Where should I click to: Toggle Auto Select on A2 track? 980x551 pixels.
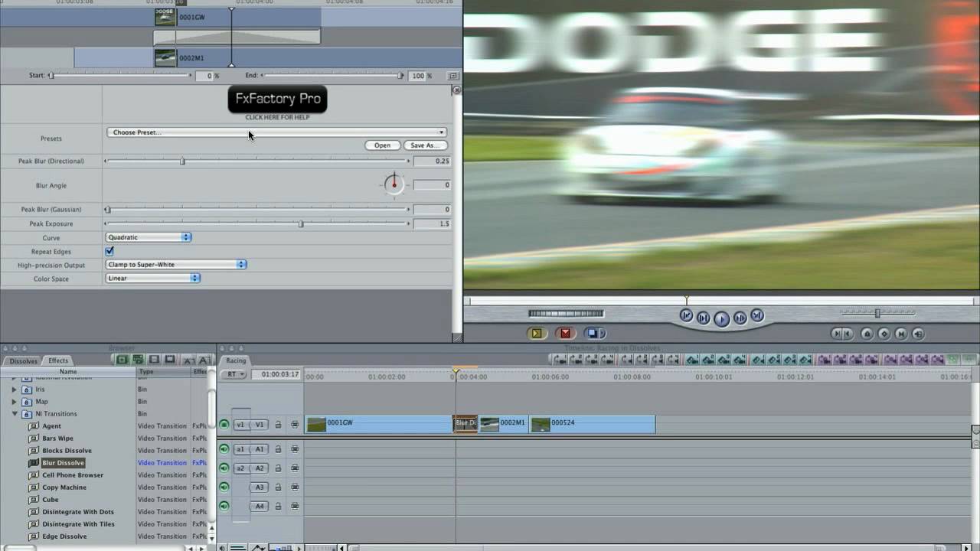[x=295, y=468]
